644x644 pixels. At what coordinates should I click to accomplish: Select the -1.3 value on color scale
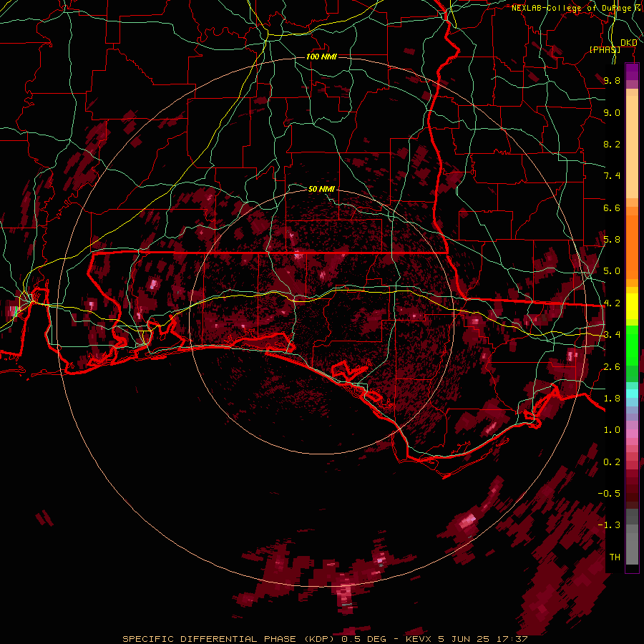click(609, 525)
